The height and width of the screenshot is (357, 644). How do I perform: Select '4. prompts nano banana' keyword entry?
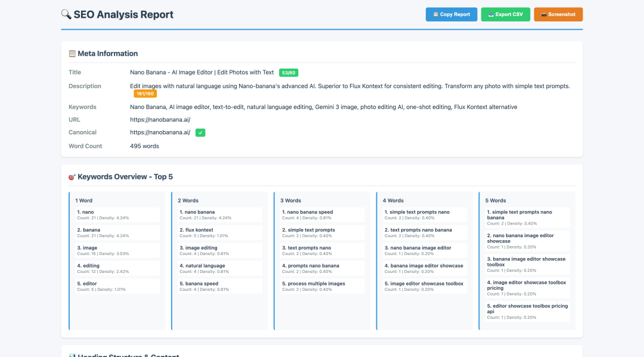(x=323, y=268)
